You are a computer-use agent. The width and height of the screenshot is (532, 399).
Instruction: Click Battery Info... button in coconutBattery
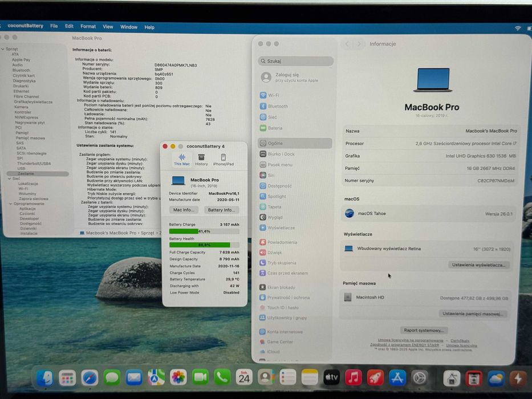click(222, 210)
